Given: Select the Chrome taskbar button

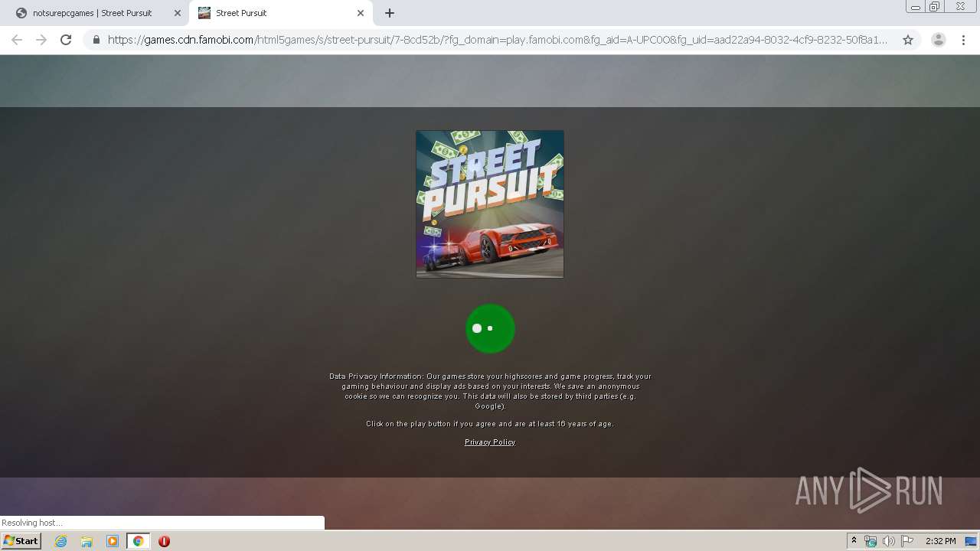Looking at the screenshot, I should 139,541.
